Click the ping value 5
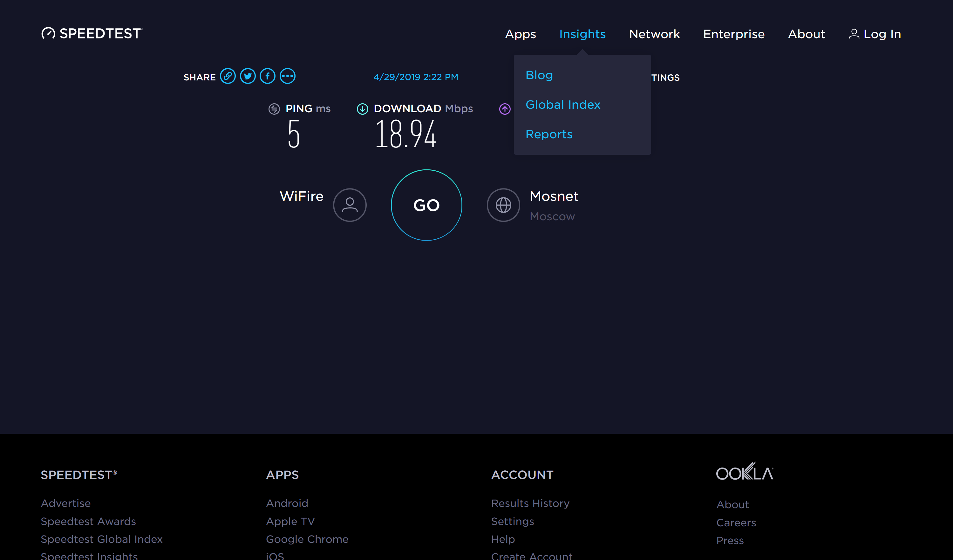The height and width of the screenshot is (560, 953). pyautogui.click(x=294, y=133)
